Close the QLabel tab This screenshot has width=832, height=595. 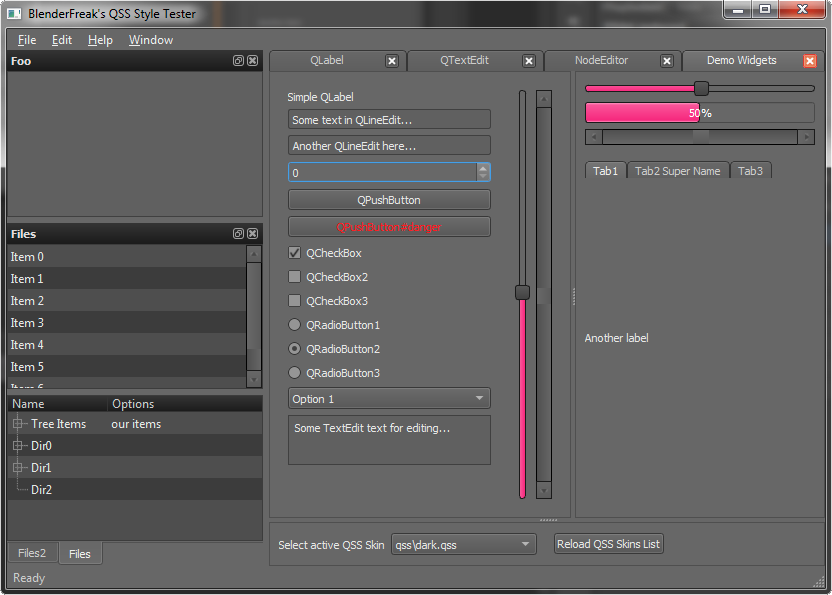392,61
